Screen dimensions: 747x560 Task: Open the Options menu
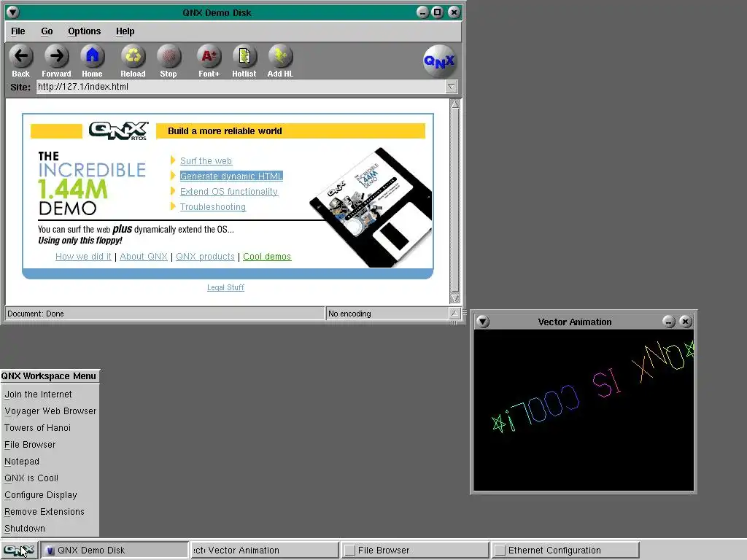tap(85, 31)
